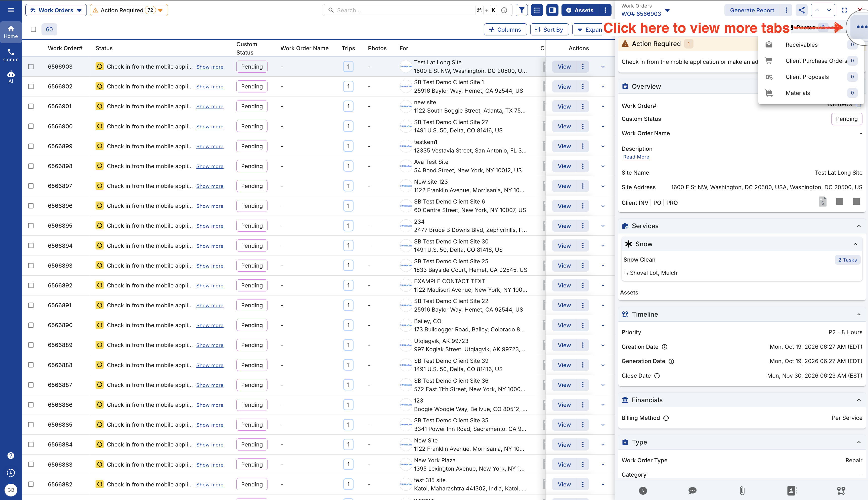This screenshot has width=868, height=500.
Task: Collapse the Timeline section
Action: [x=859, y=314]
